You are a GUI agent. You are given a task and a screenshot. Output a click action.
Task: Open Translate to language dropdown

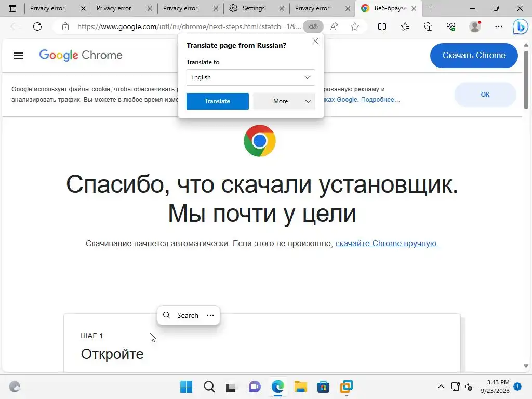251,77
